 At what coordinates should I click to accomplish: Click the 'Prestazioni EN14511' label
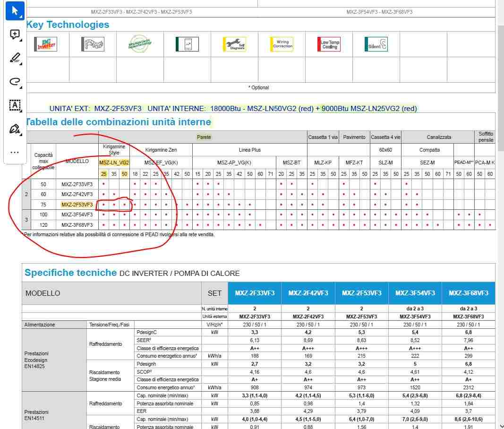pyautogui.click(x=36, y=415)
